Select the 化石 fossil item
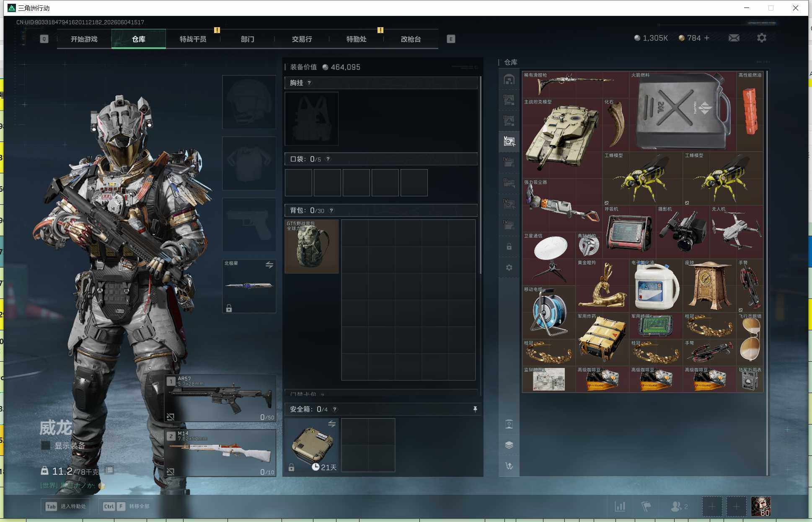 [616, 125]
